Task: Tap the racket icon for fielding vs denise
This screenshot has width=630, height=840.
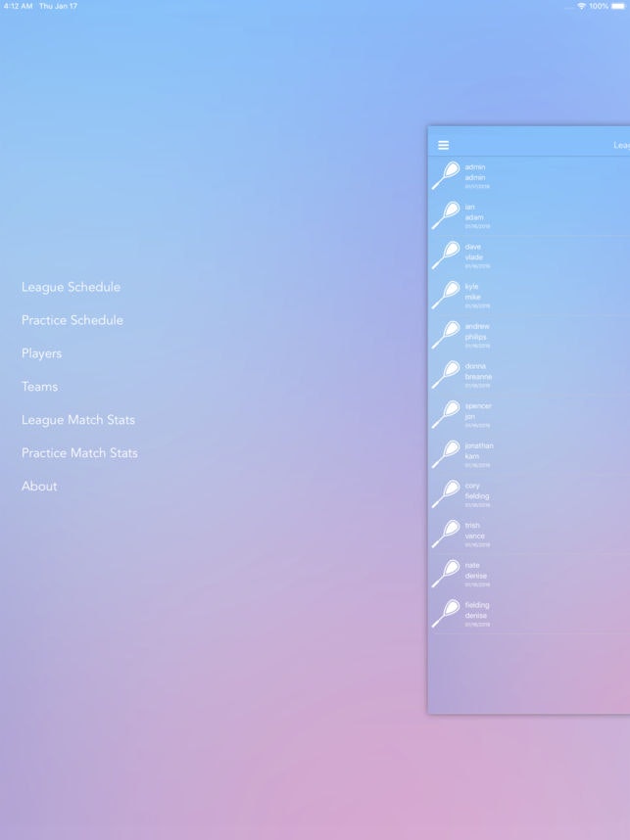Action: pyautogui.click(x=446, y=614)
